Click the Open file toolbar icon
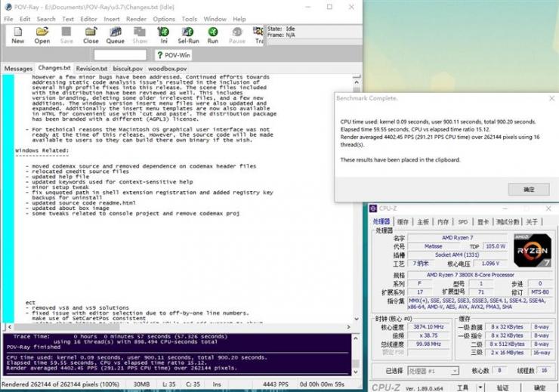Viewport: 559px width, 392px height. 42,35
